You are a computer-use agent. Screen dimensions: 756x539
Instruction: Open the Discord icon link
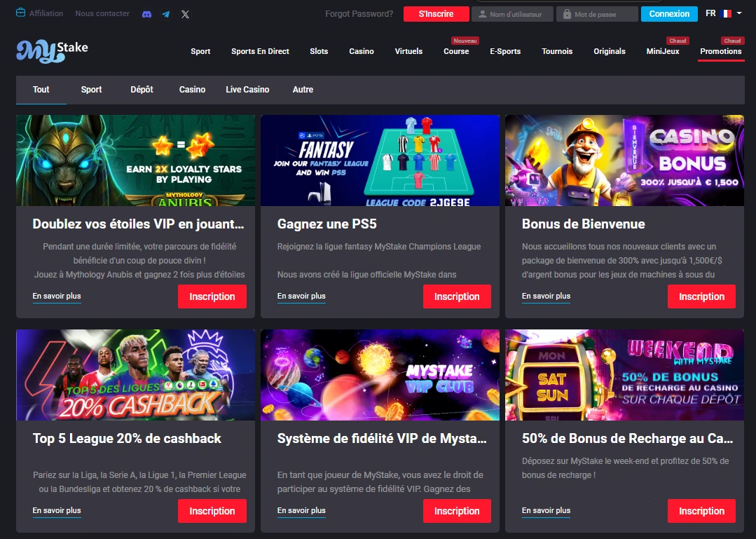[147, 14]
